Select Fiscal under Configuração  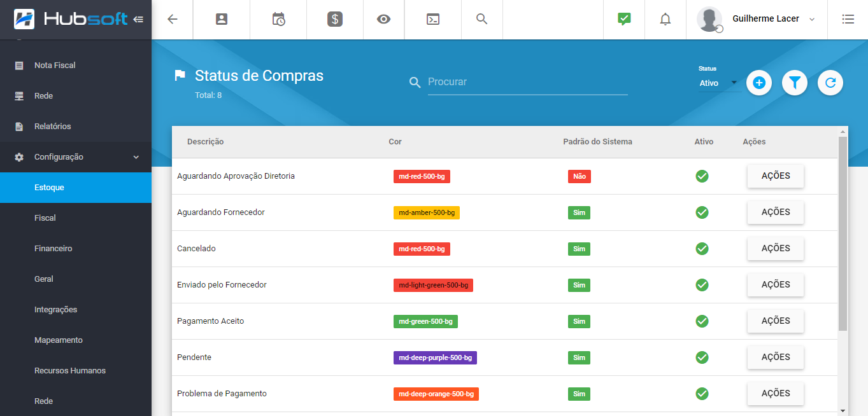click(76, 218)
